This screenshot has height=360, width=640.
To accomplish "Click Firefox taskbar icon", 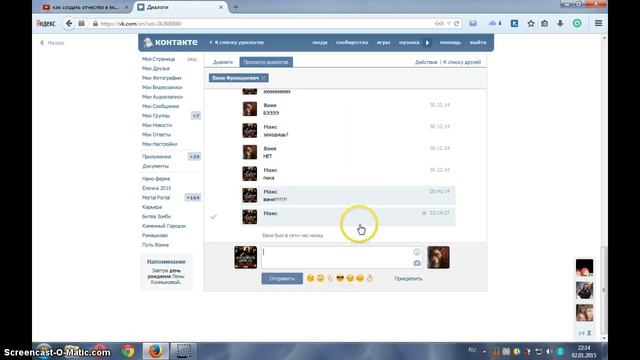I will pyautogui.click(x=156, y=351).
